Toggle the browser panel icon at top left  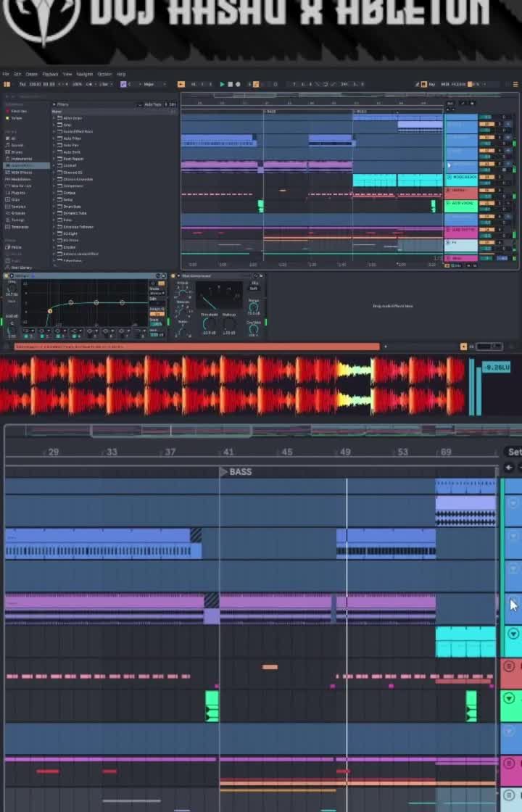(7, 84)
